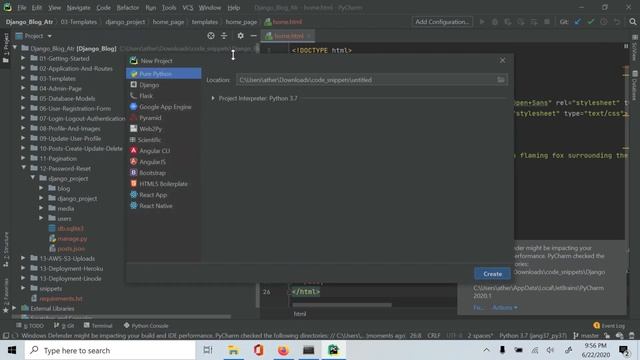Expand the blog folder

click(41, 188)
